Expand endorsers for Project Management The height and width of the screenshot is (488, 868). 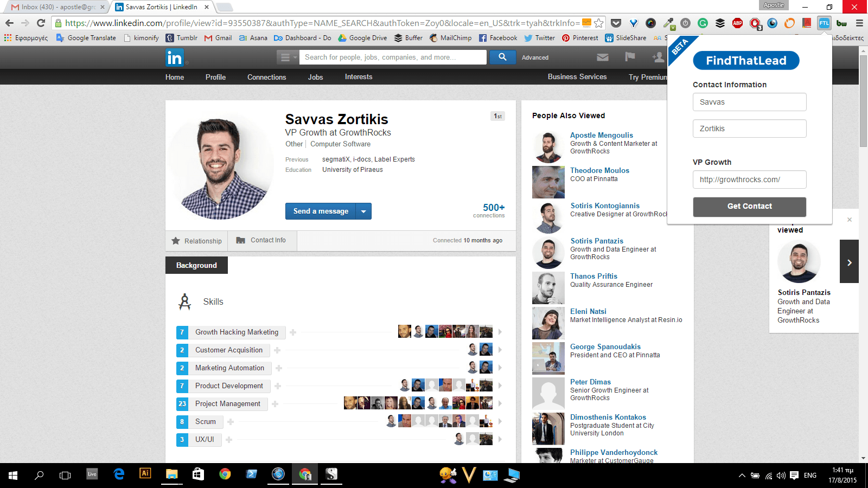[500, 403]
